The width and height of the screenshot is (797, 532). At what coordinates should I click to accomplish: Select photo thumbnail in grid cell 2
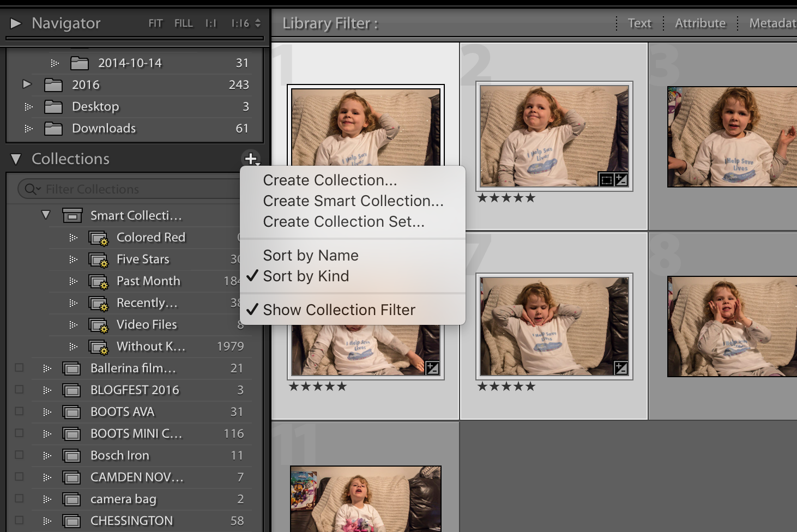pyautogui.click(x=554, y=136)
